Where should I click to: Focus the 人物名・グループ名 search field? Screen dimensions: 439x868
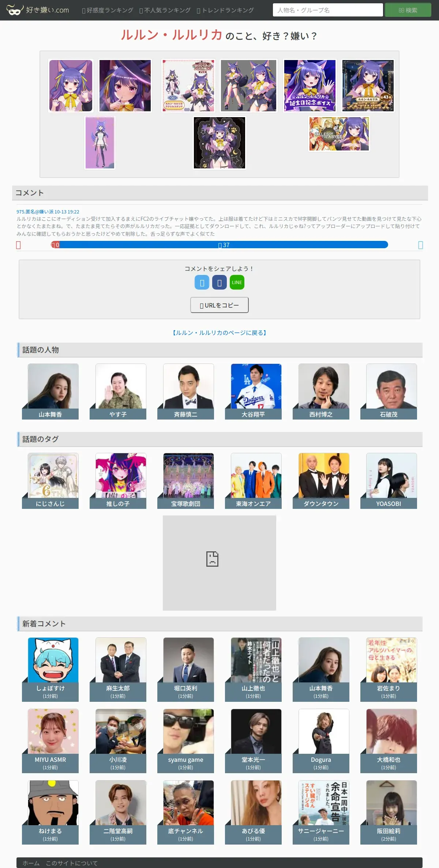pos(328,10)
